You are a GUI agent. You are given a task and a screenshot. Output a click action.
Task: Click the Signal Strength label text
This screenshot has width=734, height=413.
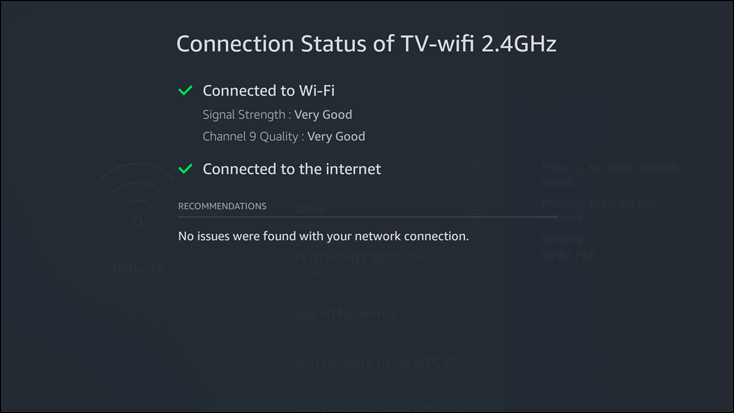(x=246, y=115)
